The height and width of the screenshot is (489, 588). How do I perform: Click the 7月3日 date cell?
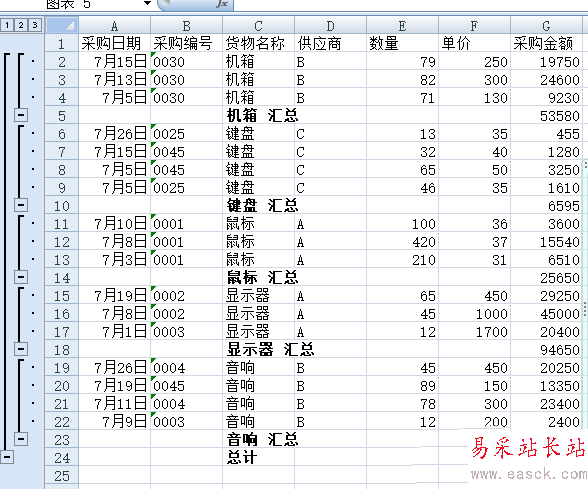click(114, 260)
